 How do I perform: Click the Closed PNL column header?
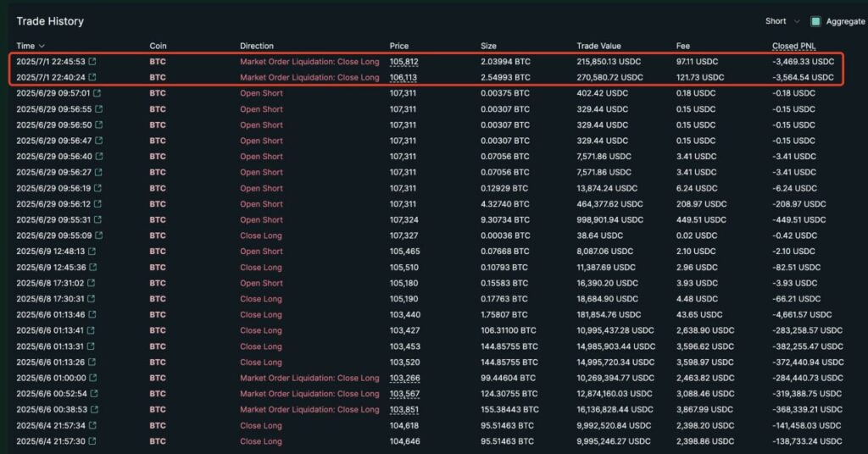795,46
